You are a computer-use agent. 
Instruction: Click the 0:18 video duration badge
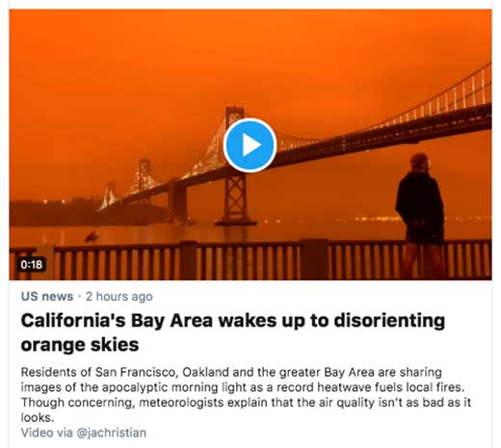[32, 264]
